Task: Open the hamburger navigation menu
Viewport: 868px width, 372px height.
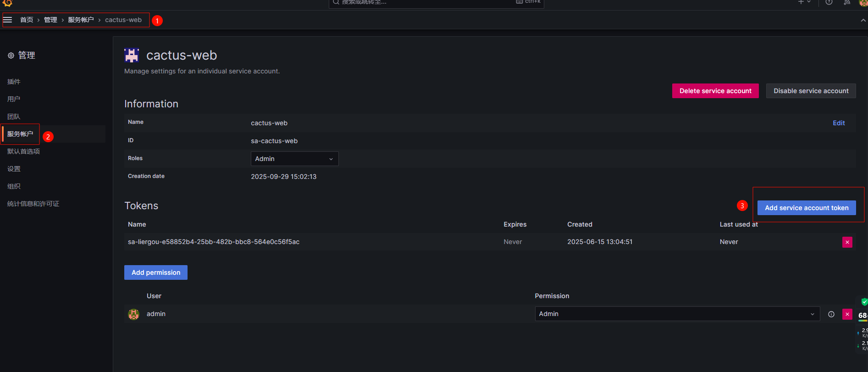Action: pos(8,20)
